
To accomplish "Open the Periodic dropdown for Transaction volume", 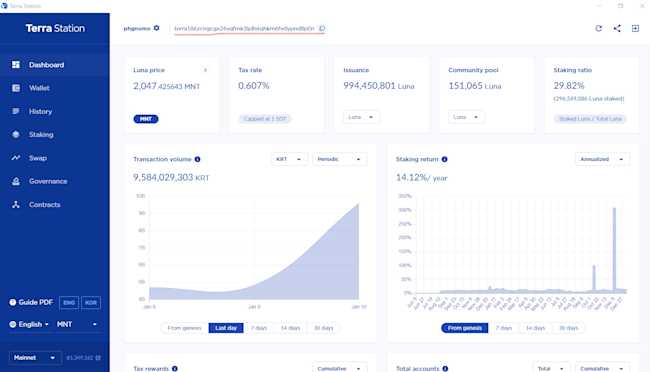I will [x=339, y=159].
